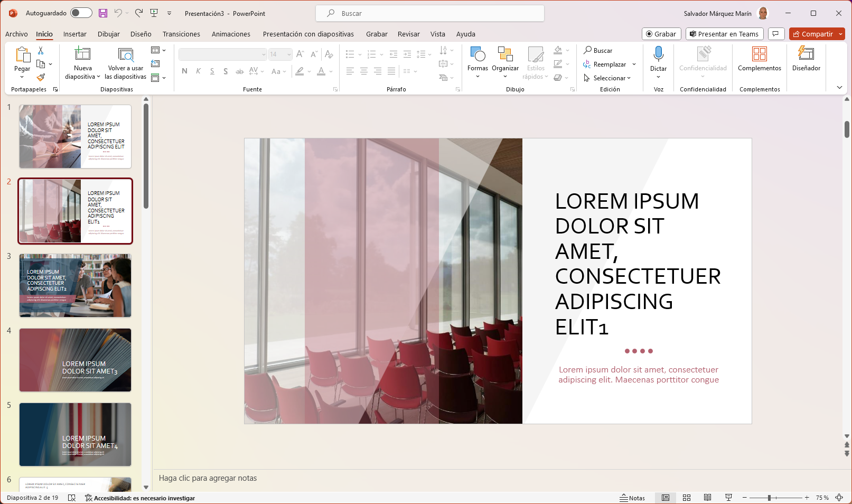
Task: Open the Ayuda tab
Action: 465,34
